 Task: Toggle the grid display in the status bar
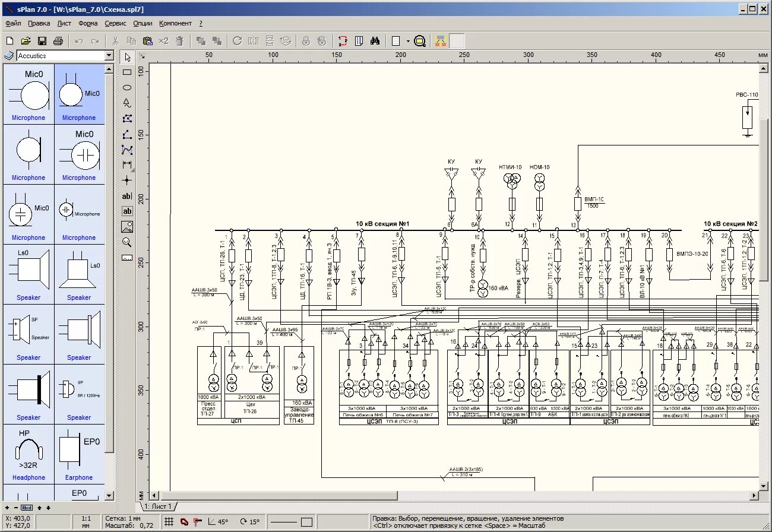click(x=169, y=522)
